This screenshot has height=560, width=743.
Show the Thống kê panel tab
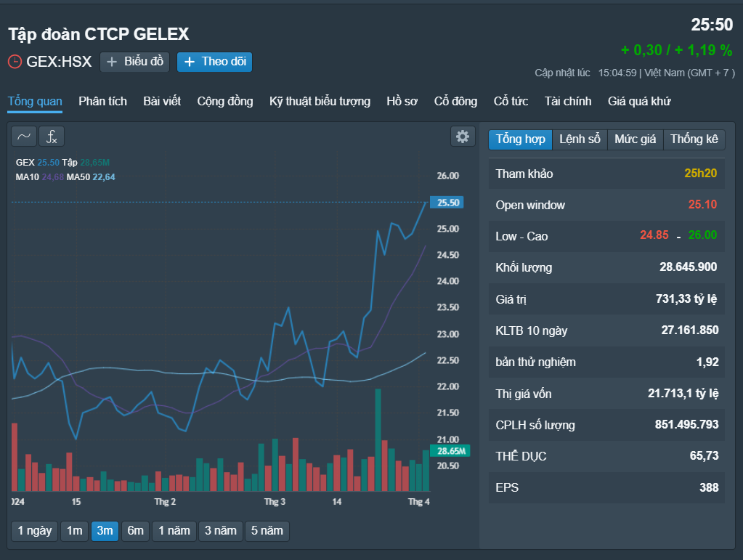pyautogui.click(x=694, y=139)
